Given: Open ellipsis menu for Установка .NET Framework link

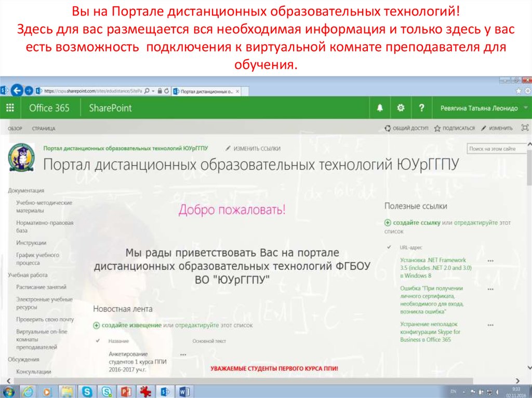Looking at the screenshot, I should tap(490, 260).
